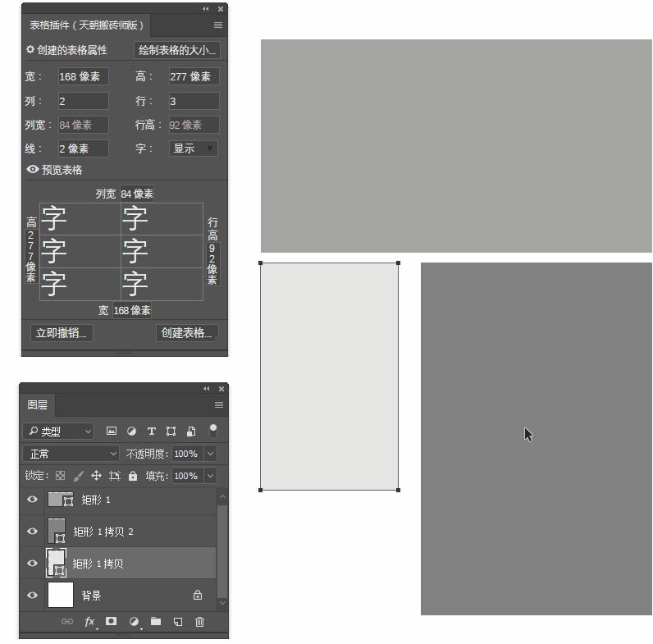Click the 高 277 像素 input field
The width and height of the screenshot is (653, 644).
(194, 76)
